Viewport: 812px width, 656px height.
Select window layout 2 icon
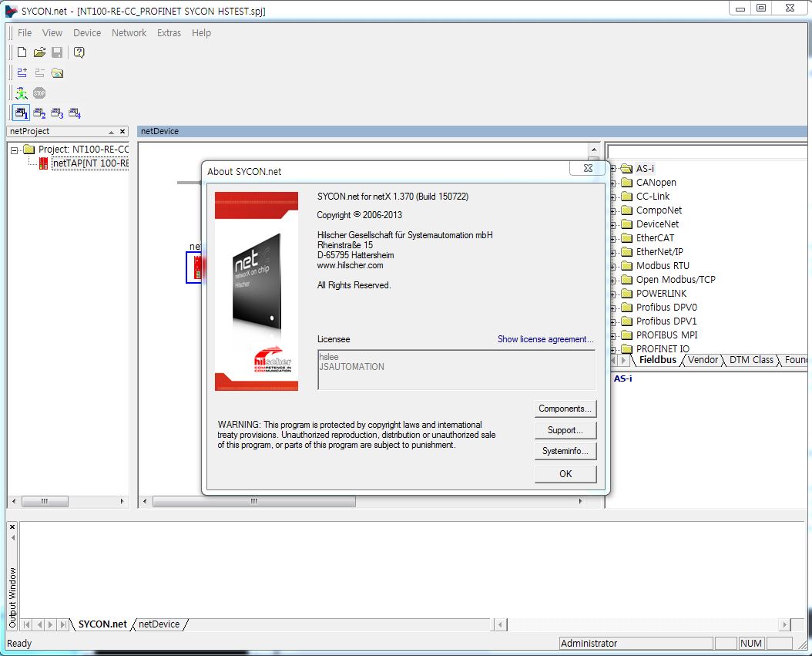pos(39,113)
